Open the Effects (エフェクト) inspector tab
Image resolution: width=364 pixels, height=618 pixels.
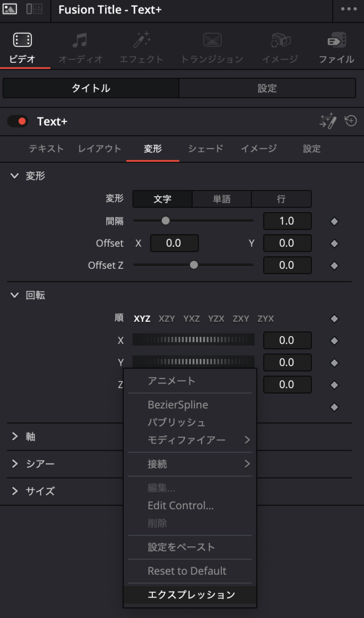tap(141, 48)
